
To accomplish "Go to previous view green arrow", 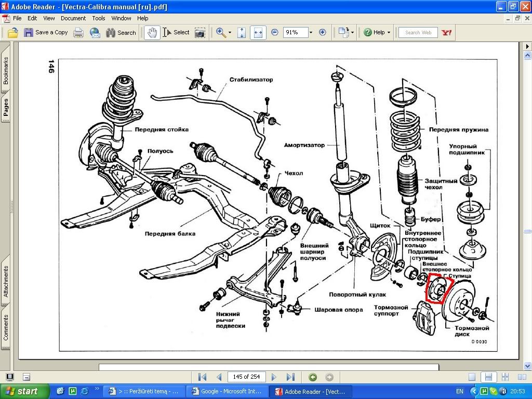I will [x=313, y=377].
